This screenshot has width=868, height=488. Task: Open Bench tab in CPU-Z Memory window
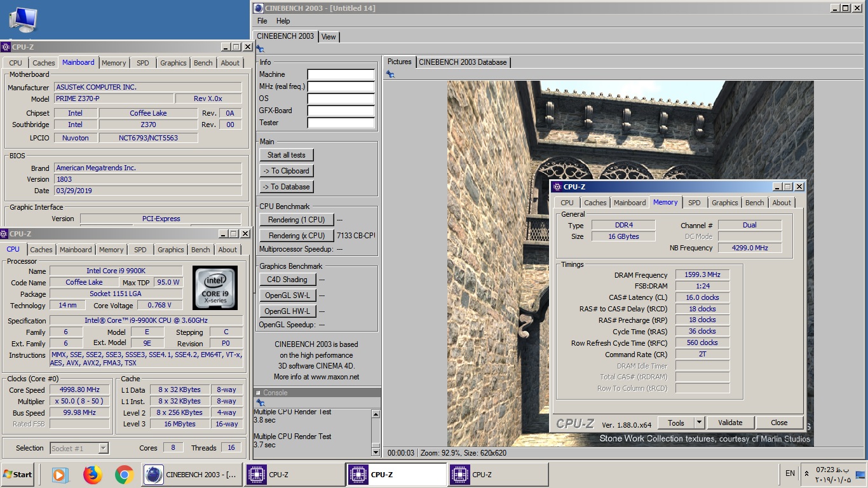755,203
